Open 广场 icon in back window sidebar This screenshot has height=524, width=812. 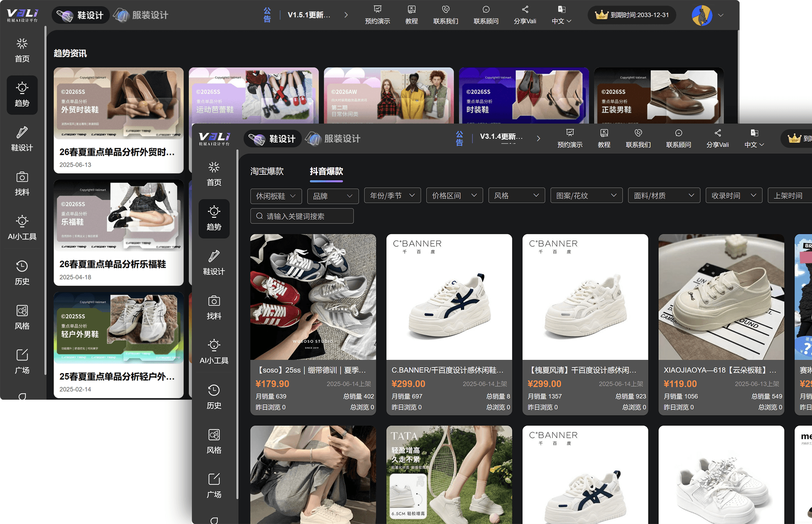coord(22,355)
